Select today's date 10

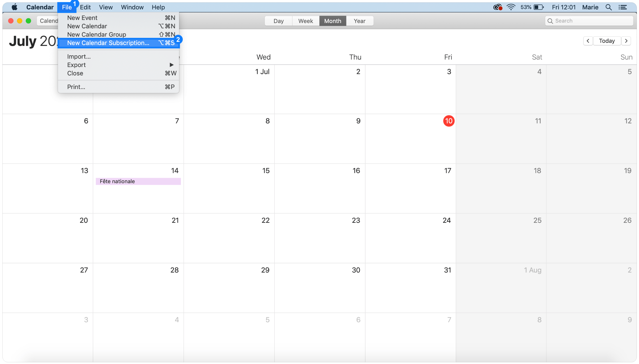click(x=449, y=121)
